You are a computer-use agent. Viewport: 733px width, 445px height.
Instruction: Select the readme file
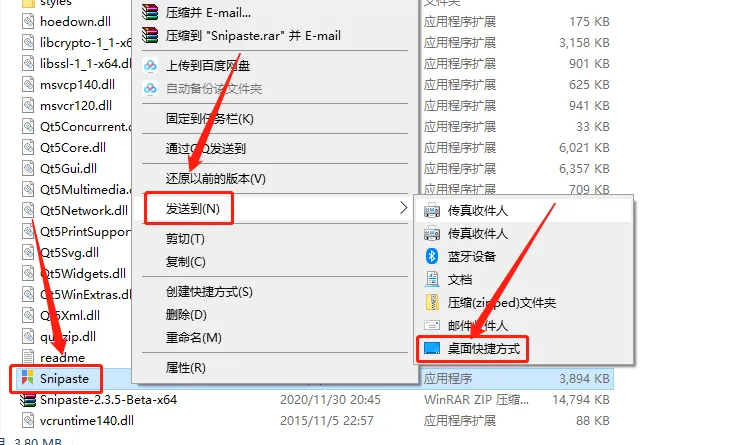pyautogui.click(x=62, y=358)
